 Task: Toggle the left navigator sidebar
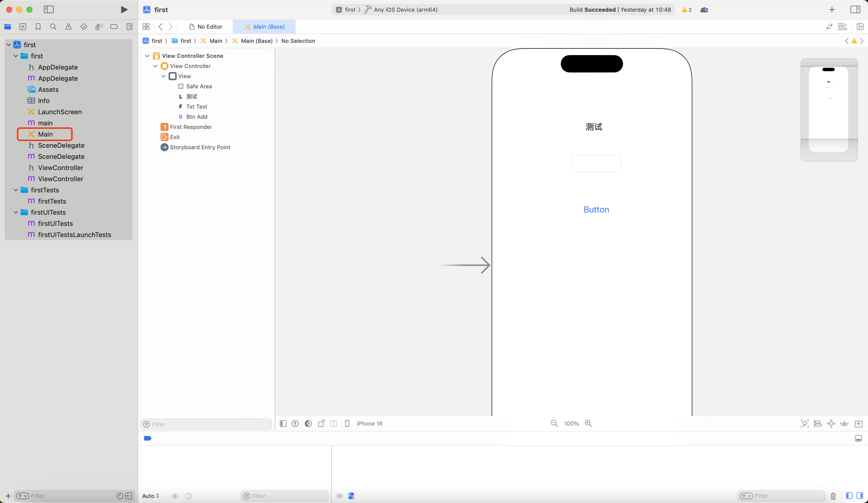pos(48,10)
